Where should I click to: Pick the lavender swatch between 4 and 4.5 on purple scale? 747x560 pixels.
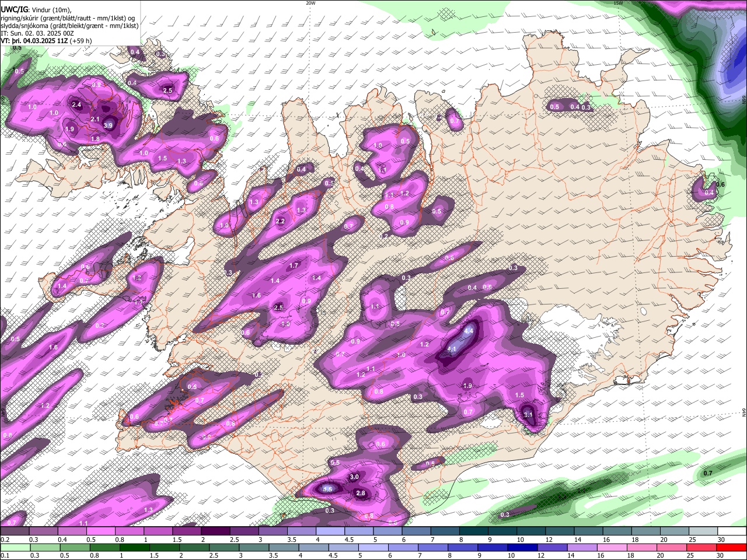pos(330,531)
